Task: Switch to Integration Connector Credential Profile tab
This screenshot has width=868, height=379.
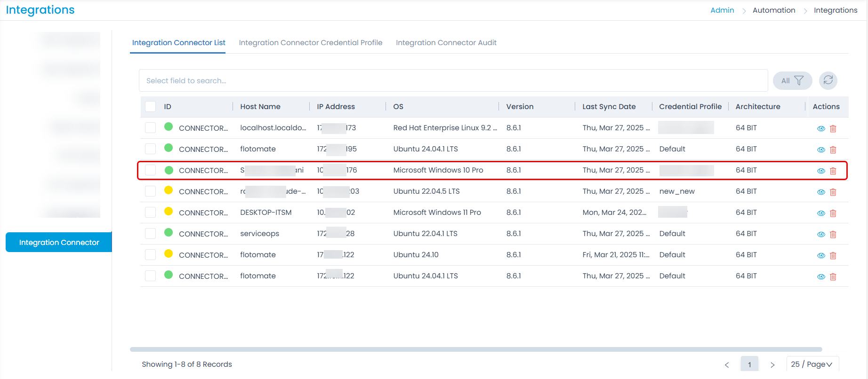Action: [x=310, y=43]
